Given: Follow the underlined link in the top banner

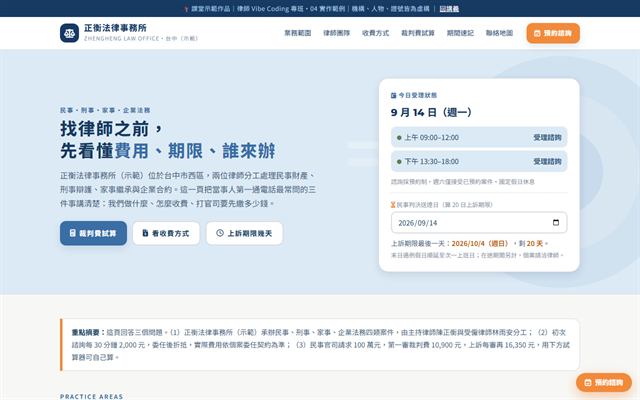Looking at the screenshot, I should coord(449,9).
